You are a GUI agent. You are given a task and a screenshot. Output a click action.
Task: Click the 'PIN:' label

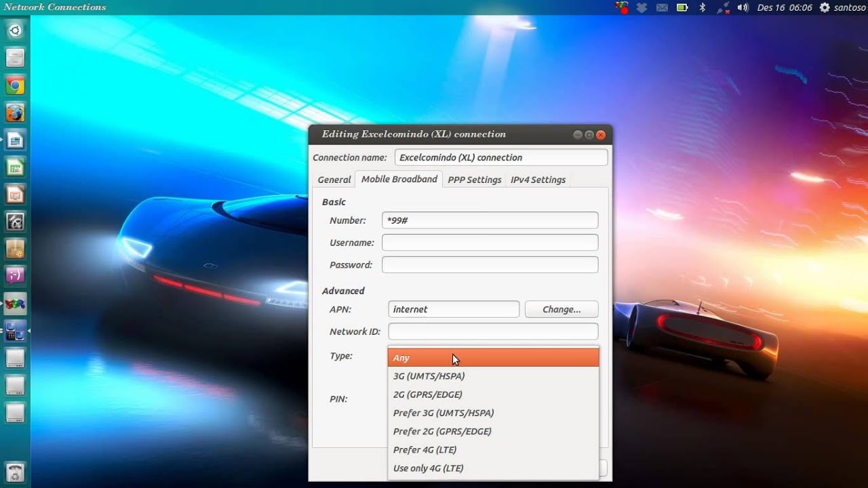[x=338, y=399]
